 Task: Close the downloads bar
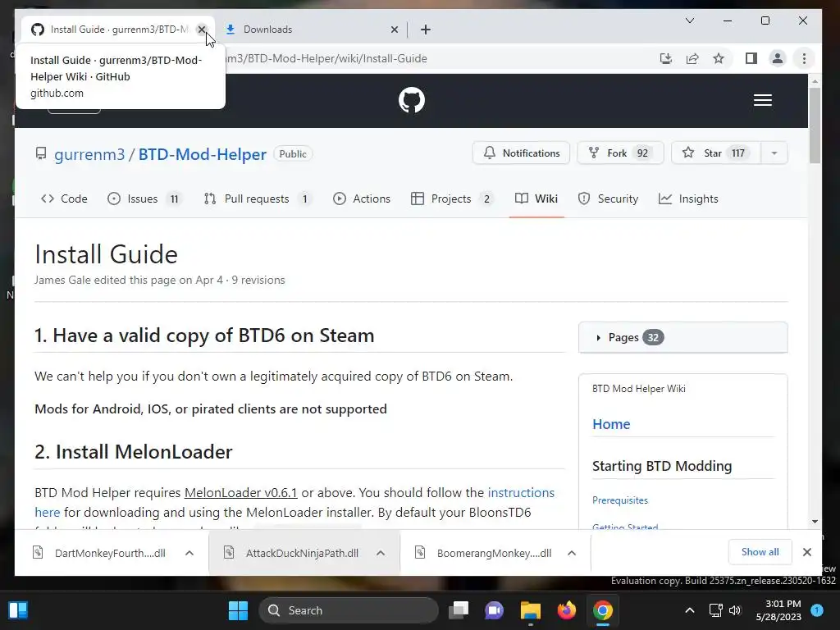807,552
